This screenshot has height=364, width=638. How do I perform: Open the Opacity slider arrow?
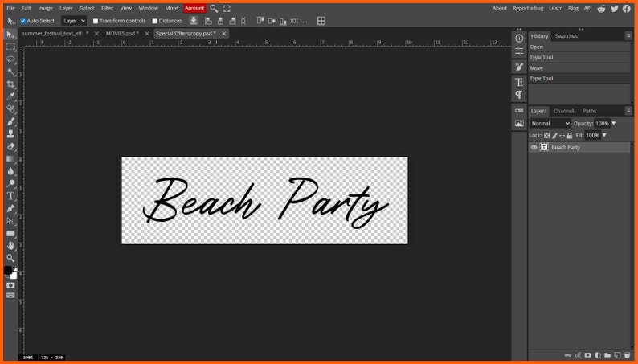614,123
